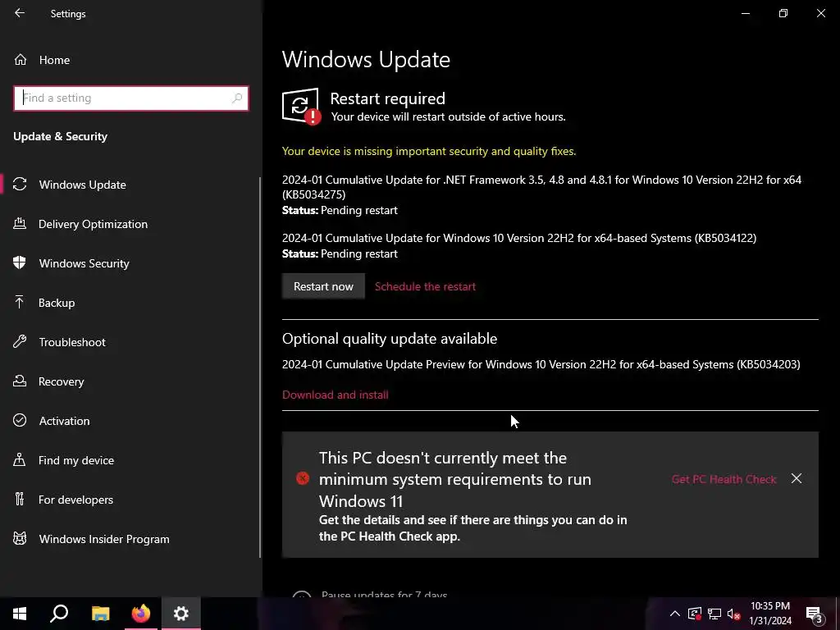840x630 pixels.
Task: Click the Windows Update sync icon
Action: tap(20, 185)
